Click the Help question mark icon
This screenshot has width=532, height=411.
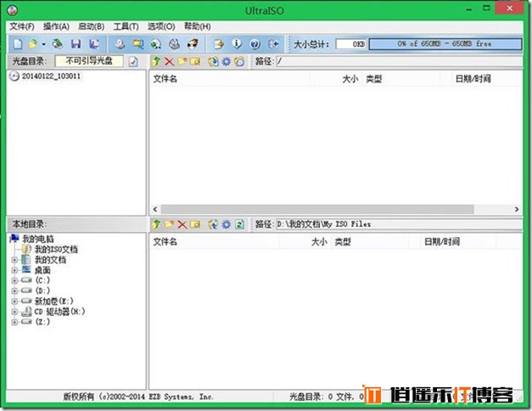255,44
